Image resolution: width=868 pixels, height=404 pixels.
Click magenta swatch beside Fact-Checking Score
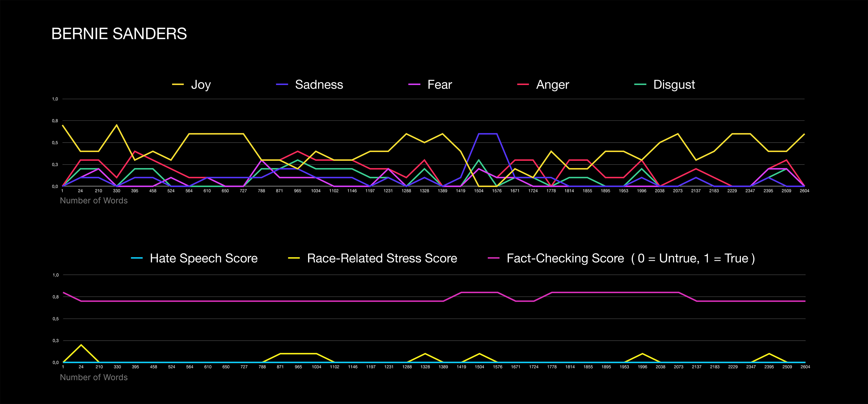494,258
